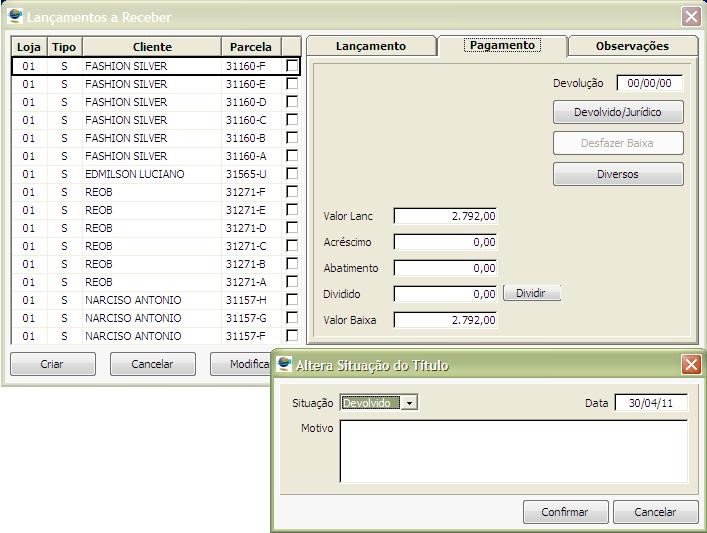The image size is (707, 533).
Task: Click inside the Motivo text area
Action: (x=513, y=451)
